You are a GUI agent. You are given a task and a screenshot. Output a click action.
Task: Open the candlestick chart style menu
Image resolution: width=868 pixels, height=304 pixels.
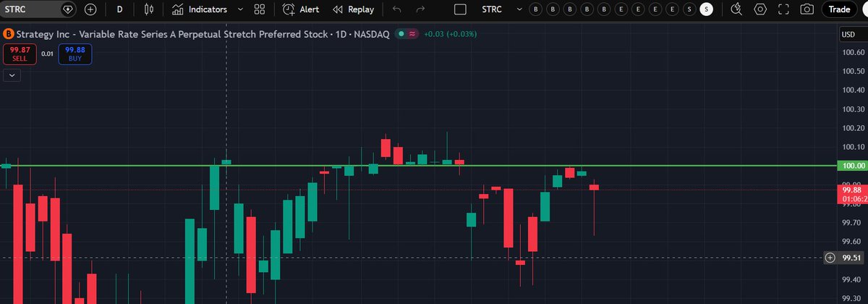tap(149, 9)
